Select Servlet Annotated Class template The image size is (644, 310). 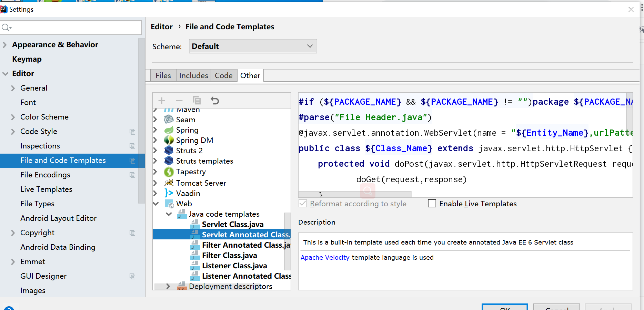pos(222,235)
